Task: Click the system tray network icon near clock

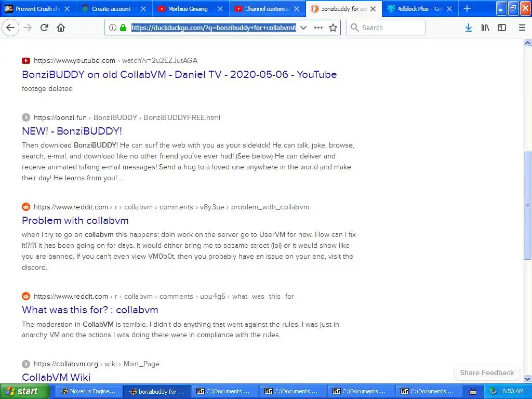Action: point(493,392)
